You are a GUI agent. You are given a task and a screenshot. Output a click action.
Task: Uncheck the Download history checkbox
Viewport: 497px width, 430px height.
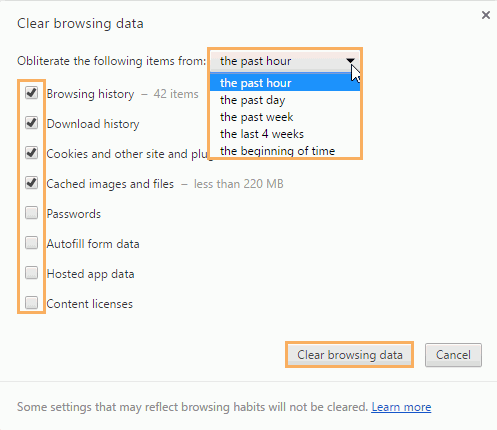click(32, 123)
